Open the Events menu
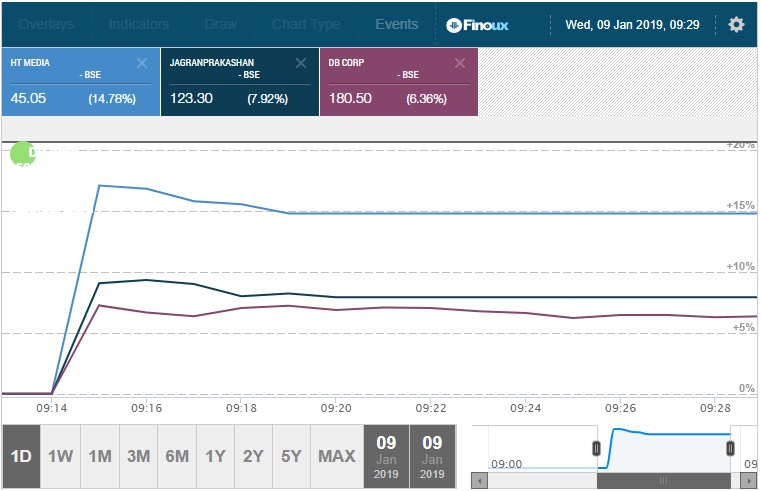This screenshot has width=761, height=491. click(397, 24)
